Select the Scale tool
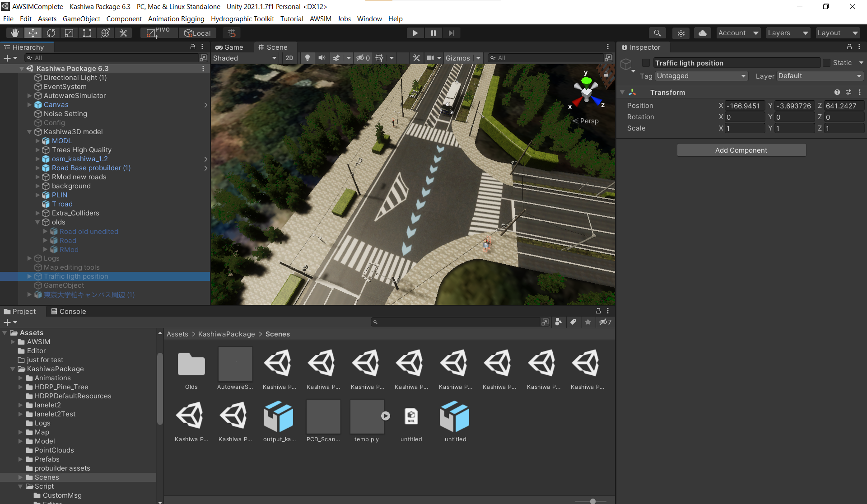Image resolution: width=867 pixels, height=504 pixels. [69, 33]
